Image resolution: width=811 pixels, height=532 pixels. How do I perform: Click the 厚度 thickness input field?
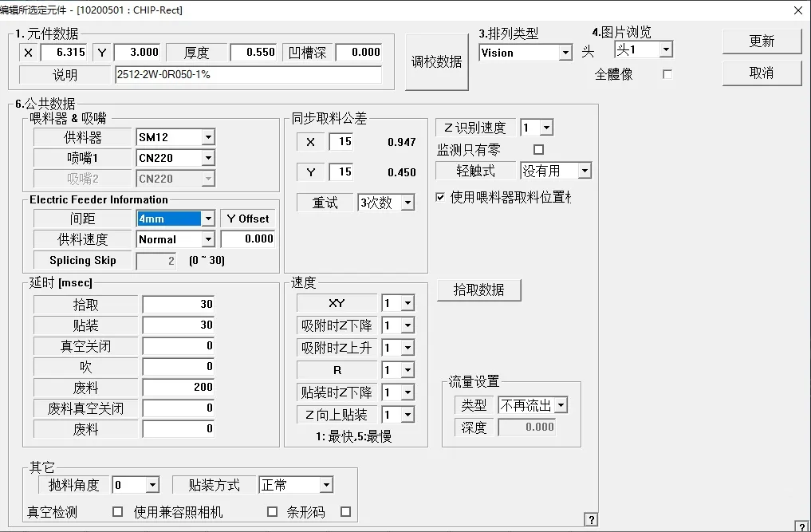[x=254, y=53]
